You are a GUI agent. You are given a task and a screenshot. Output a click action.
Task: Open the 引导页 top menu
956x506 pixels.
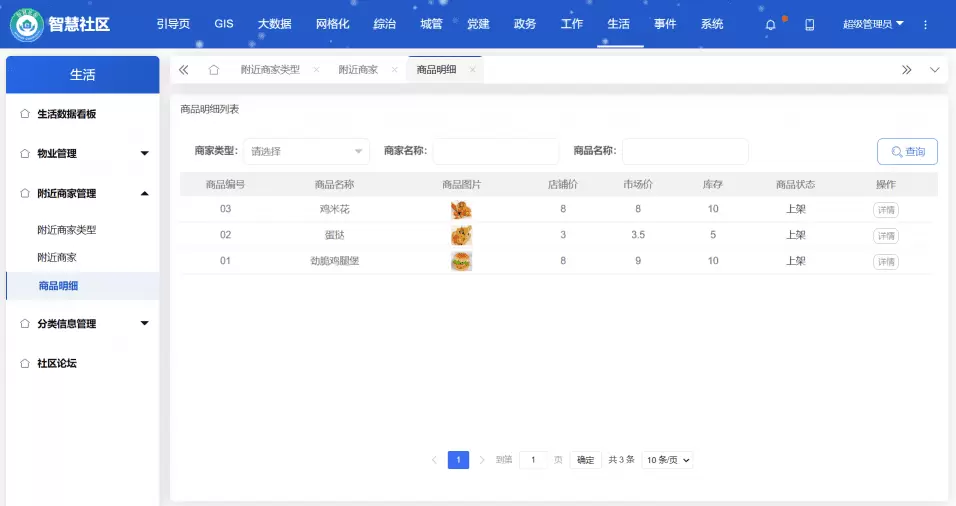tap(173, 24)
